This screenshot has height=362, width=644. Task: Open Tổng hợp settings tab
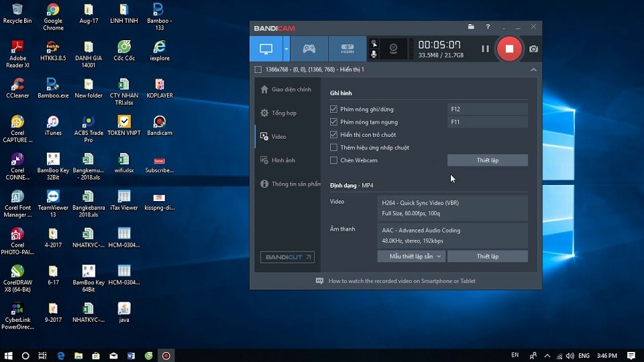(x=288, y=113)
